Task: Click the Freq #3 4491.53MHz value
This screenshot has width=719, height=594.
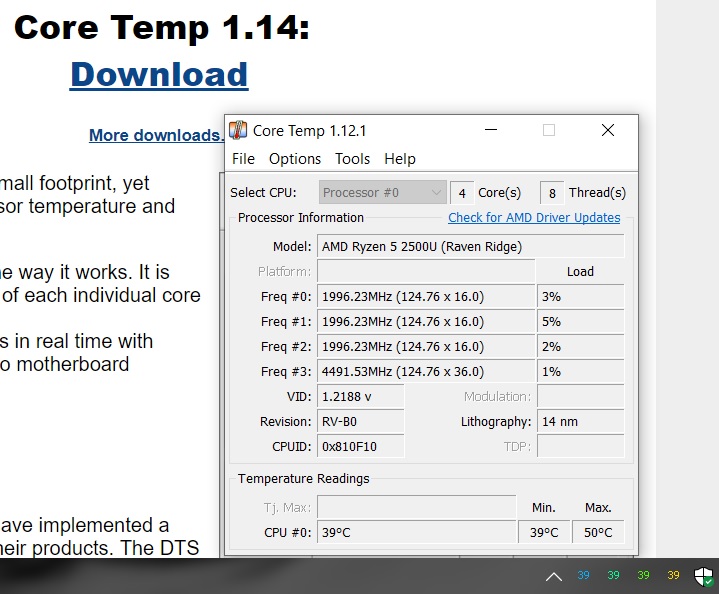Action: (426, 372)
